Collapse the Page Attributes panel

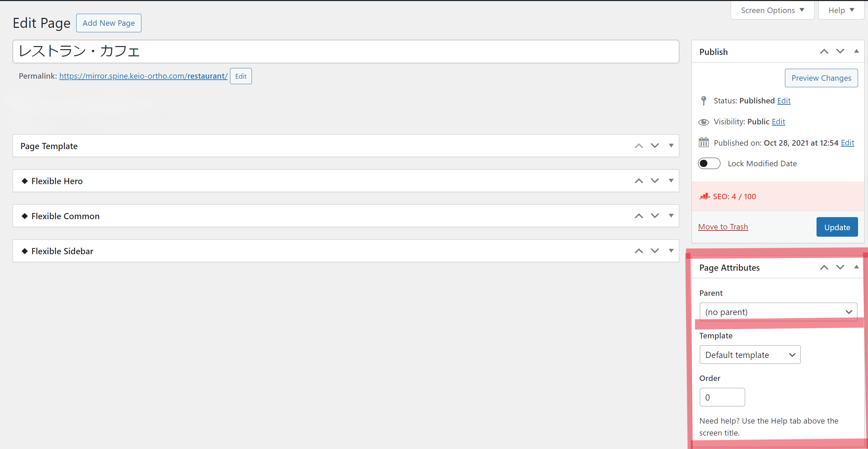856,267
